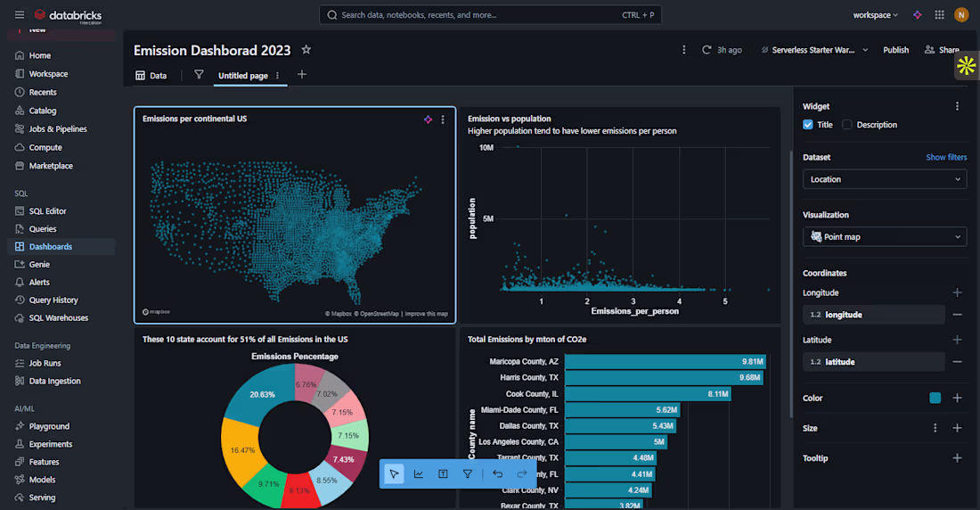Open the apps grid icon

[x=939, y=15]
